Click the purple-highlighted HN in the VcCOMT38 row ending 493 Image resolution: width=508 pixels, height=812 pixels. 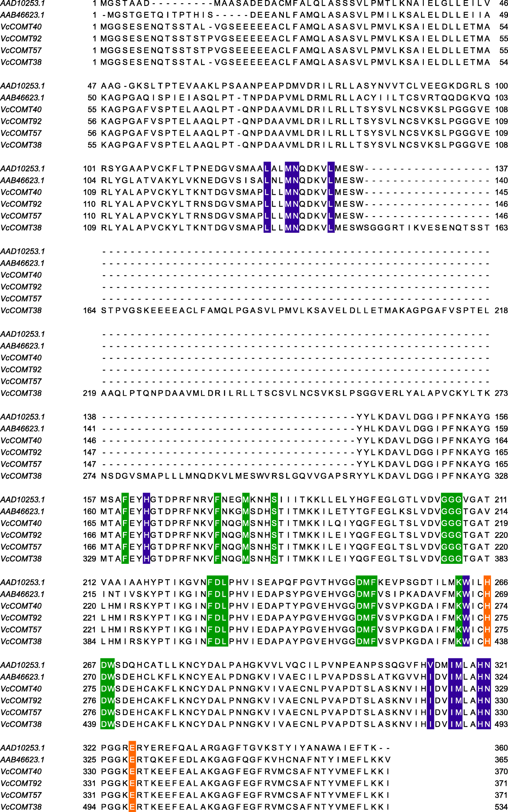[484, 724]
